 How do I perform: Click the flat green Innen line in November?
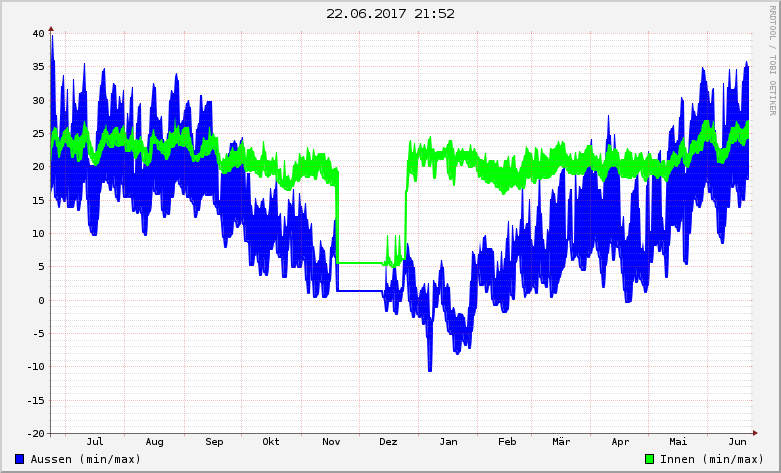(x=360, y=262)
